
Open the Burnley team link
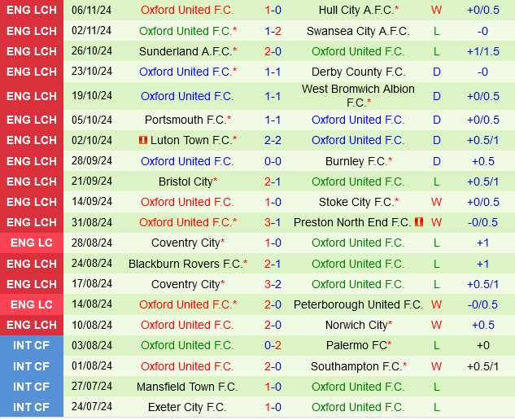point(356,161)
